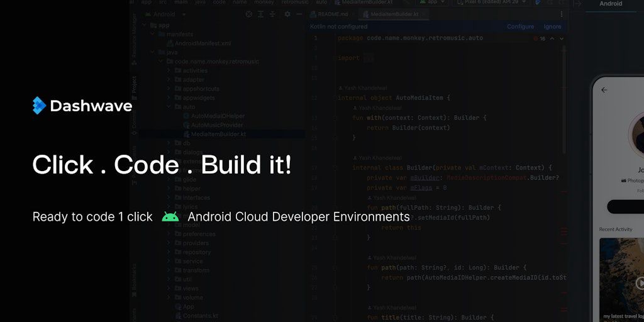Click the expand all icon in Project panel

coord(261,14)
